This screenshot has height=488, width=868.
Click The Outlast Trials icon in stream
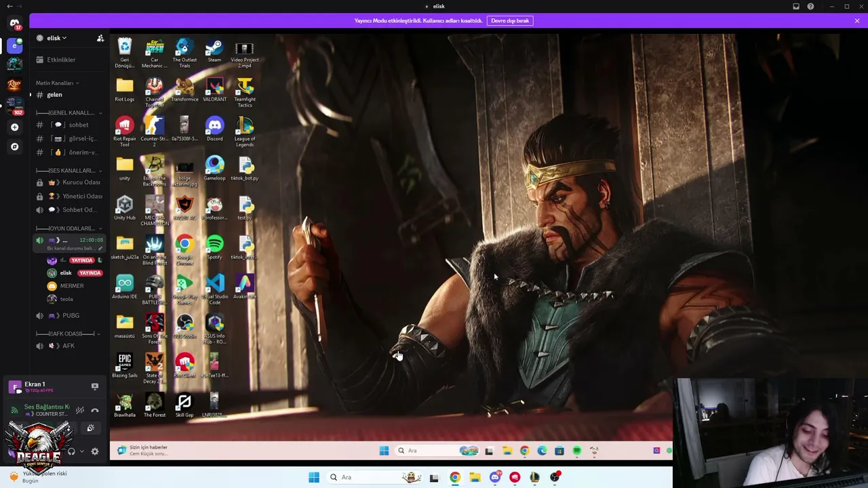pyautogui.click(x=184, y=54)
